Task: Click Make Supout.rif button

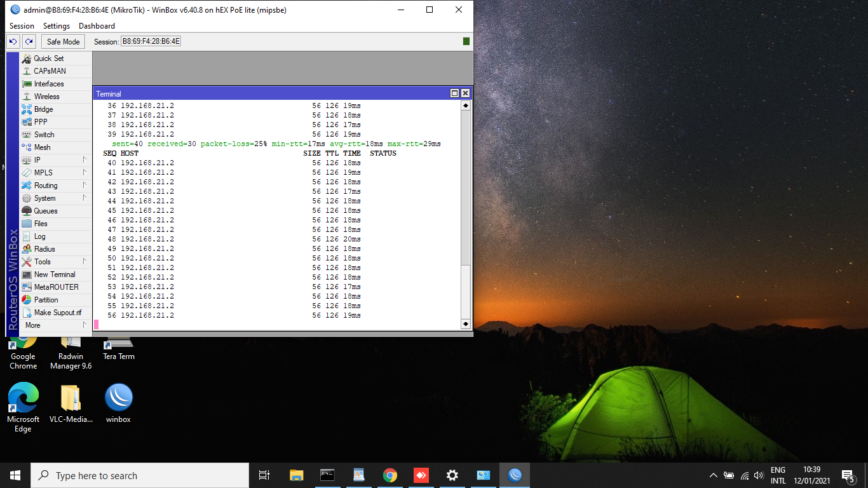Action: pos(57,313)
